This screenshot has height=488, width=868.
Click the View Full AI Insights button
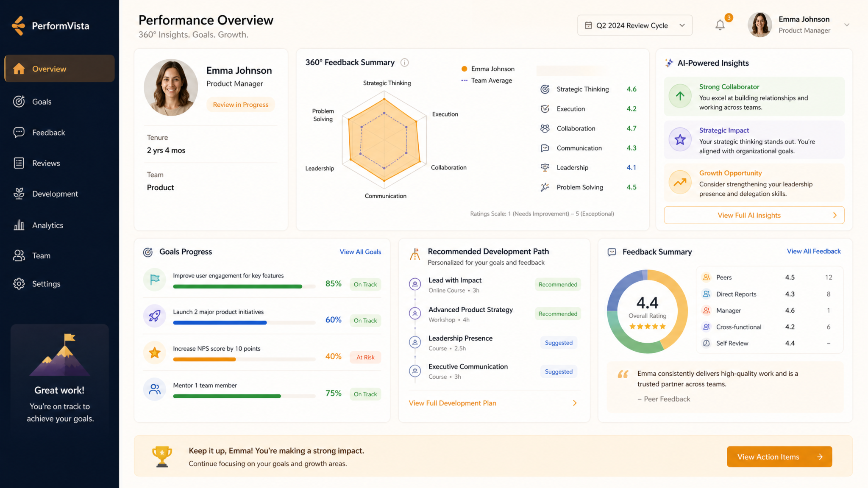(754, 215)
